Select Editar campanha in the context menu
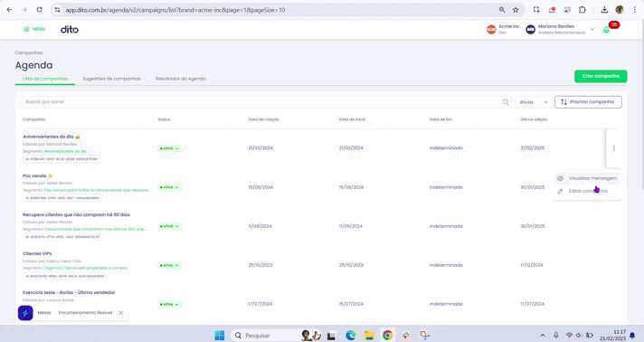This screenshot has height=342, width=644. (x=586, y=191)
